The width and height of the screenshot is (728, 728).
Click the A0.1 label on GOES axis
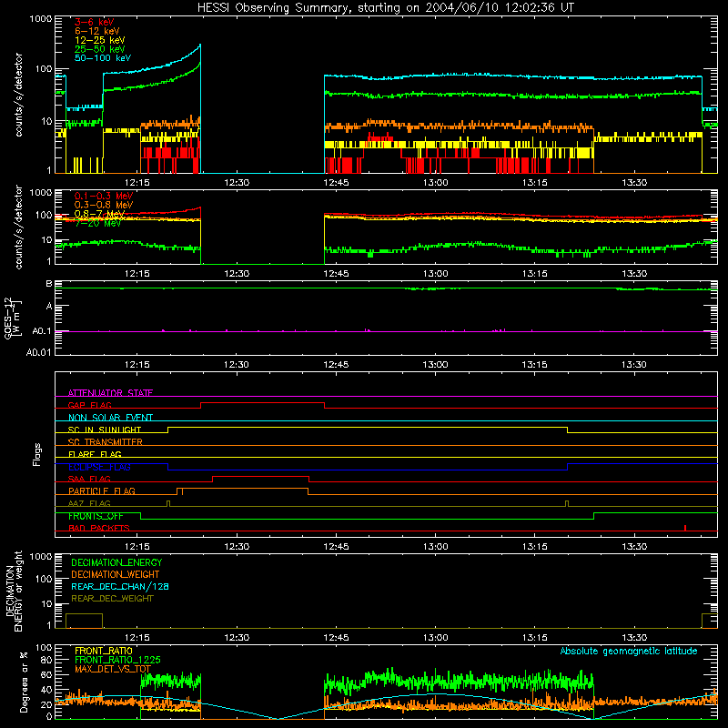click(41, 331)
